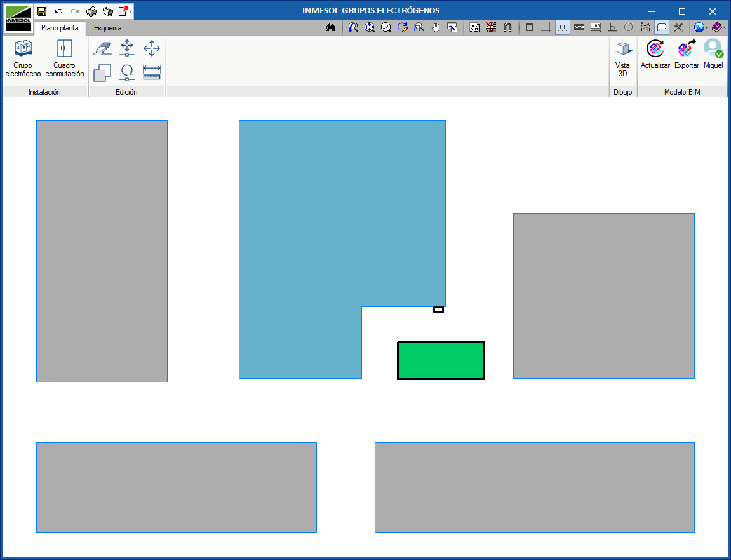Open the export document dropdown arrow

tap(131, 11)
